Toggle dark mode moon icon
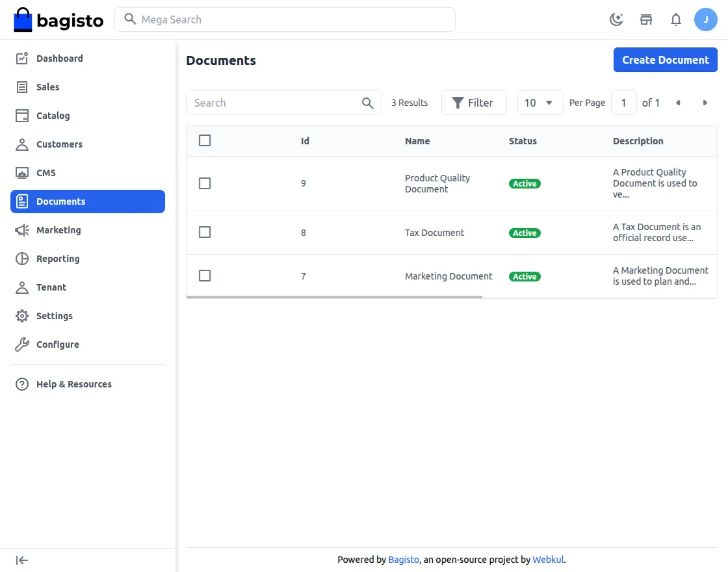Screen dimensions: 728x572 616,19
